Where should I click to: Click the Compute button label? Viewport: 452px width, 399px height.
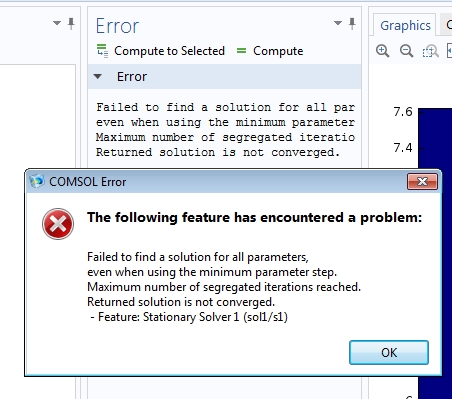click(x=278, y=51)
